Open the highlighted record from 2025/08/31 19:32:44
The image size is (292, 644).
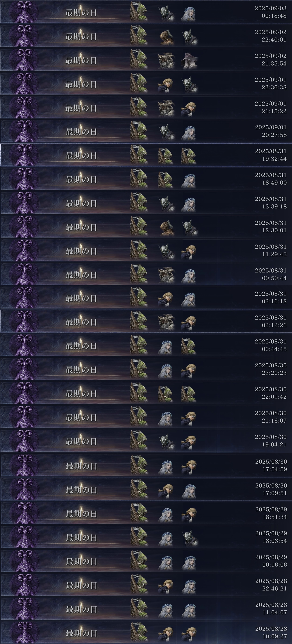(x=146, y=155)
